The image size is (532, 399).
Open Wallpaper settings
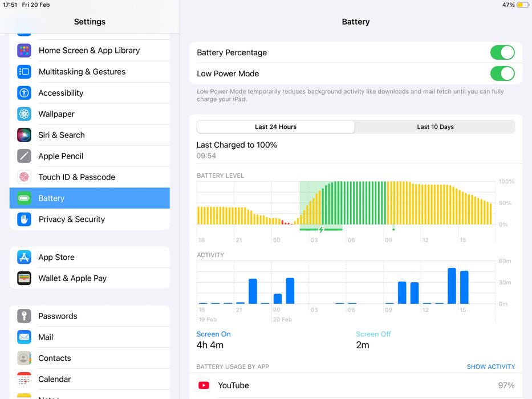tap(90, 113)
